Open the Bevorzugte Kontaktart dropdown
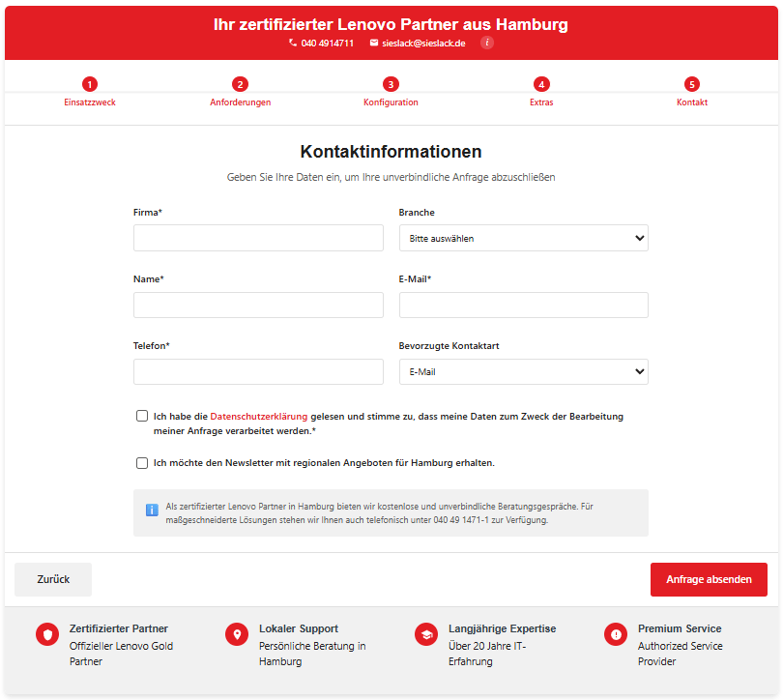783x700 pixels. pos(523,371)
